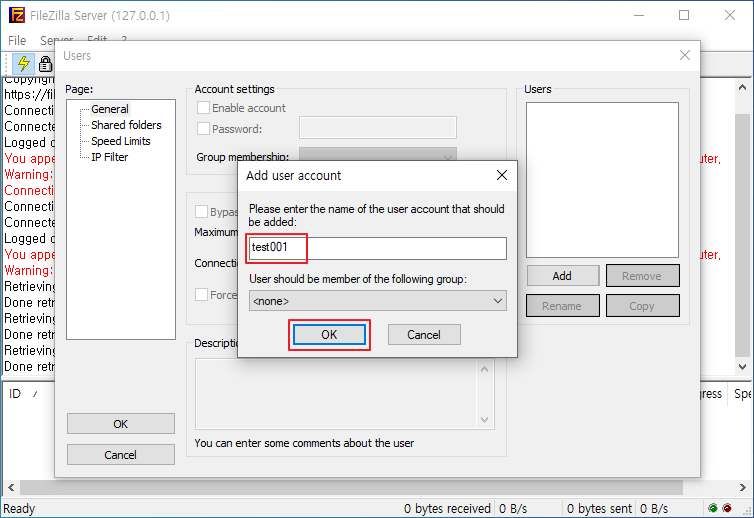Click the padlock lock-server toolbar icon
This screenshot has width=754, height=518.
point(45,63)
